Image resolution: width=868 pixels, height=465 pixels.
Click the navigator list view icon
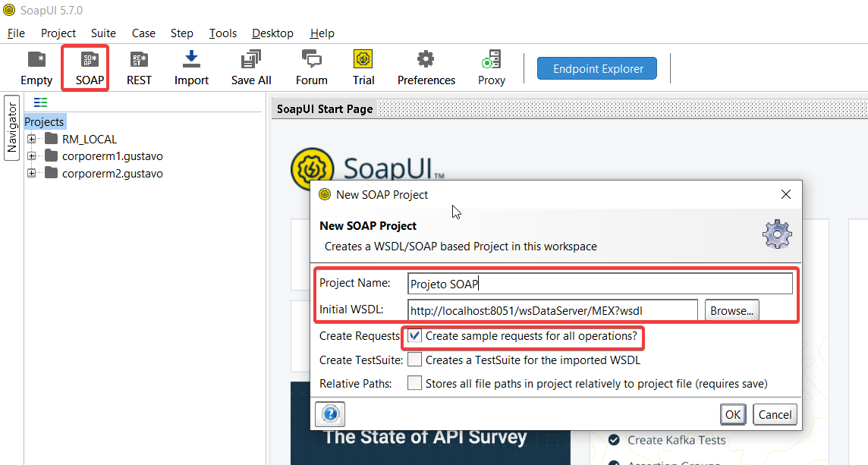(x=40, y=102)
